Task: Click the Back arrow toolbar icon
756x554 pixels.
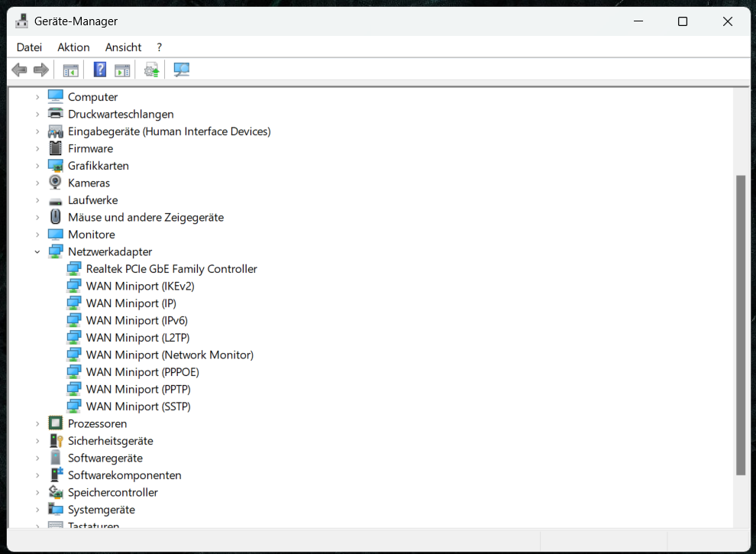Action: tap(19, 70)
